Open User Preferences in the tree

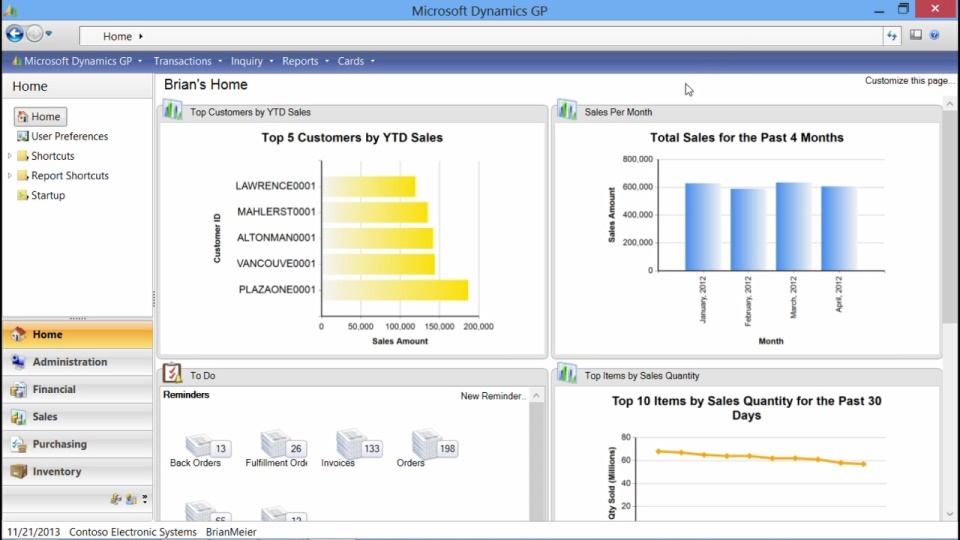tap(69, 137)
